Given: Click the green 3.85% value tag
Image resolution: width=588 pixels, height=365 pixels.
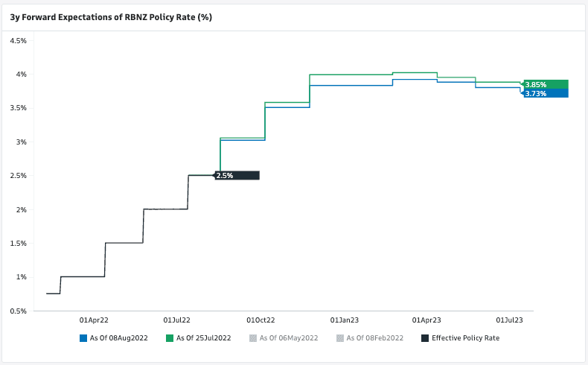Looking at the screenshot, I should (x=546, y=84).
